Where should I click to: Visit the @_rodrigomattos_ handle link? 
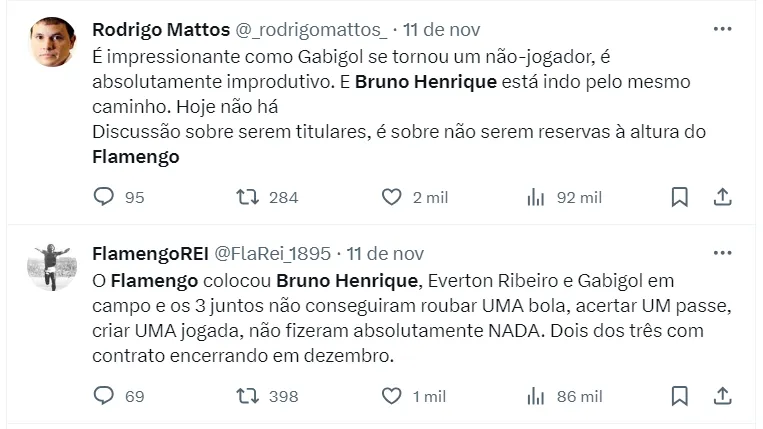(309, 29)
